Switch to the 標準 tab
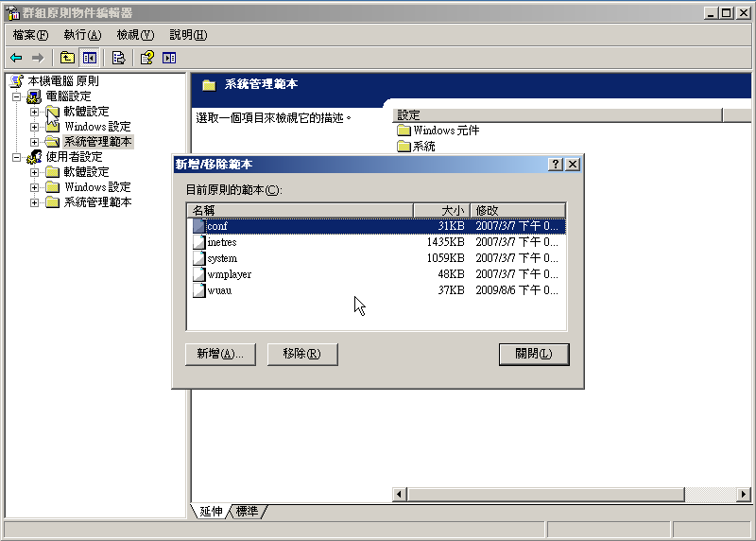 248,511
